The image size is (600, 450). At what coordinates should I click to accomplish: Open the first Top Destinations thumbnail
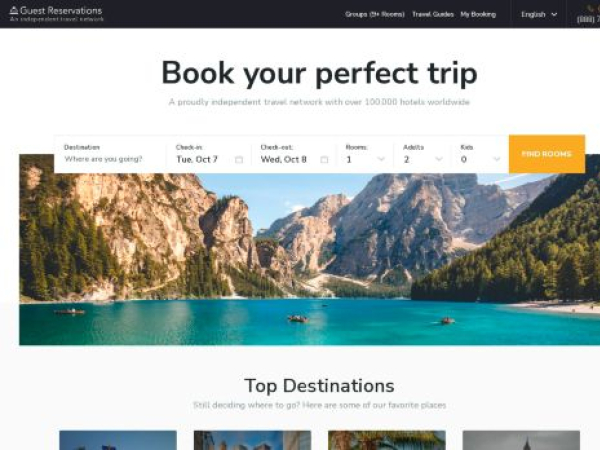[118, 440]
